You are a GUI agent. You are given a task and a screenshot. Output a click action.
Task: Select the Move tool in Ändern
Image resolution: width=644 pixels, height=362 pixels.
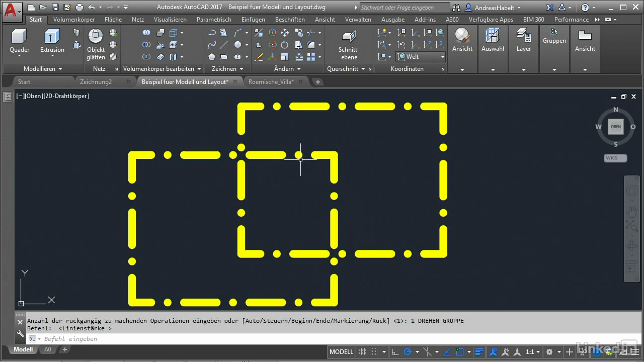[x=285, y=33]
